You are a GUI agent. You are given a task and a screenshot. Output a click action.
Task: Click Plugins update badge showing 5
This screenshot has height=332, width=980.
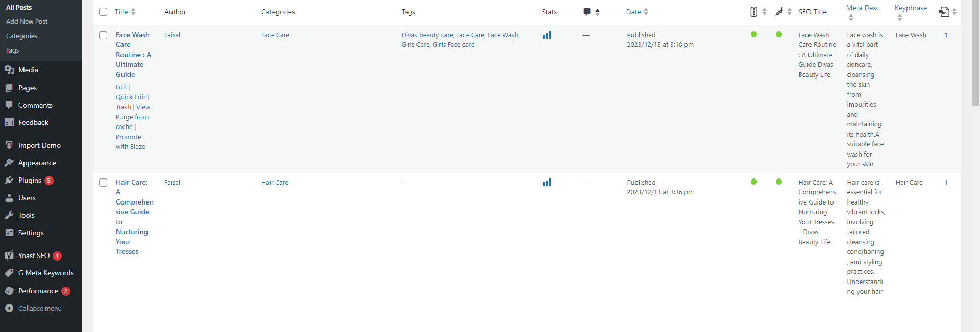(48, 181)
